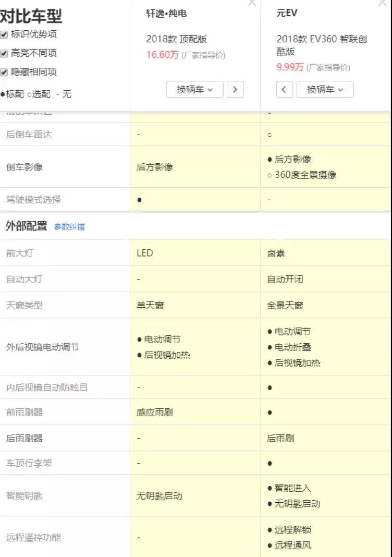Select 2018款 EV360 智联创酷版 trim text
Screen dimensions: 392x557
click(322, 45)
